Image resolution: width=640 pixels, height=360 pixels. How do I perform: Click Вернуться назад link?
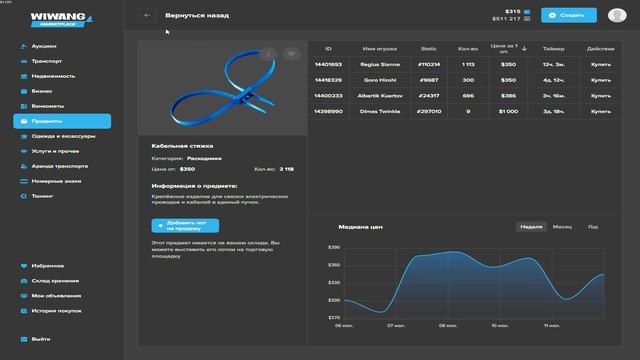(197, 16)
